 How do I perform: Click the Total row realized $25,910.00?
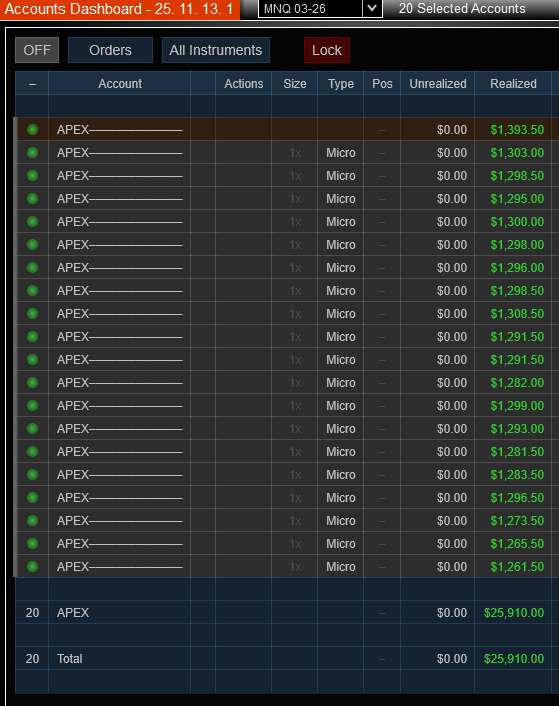coord(514,659)
